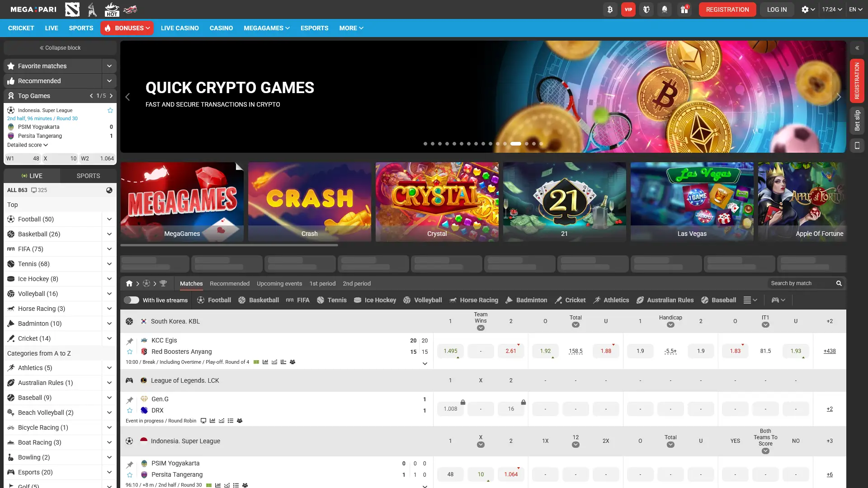Click the games carousel horizontal scrollbar
This screenshot has width=868, height=488.
click(229, 245)
